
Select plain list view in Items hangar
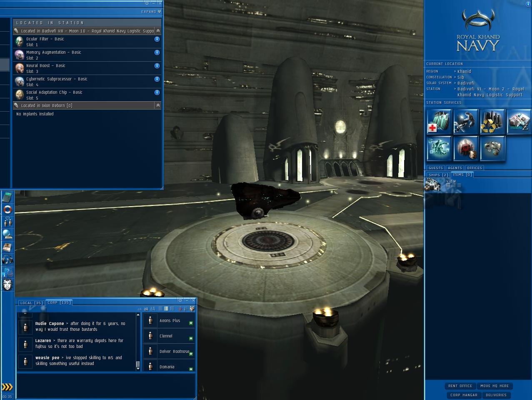(x=458, y=185)
